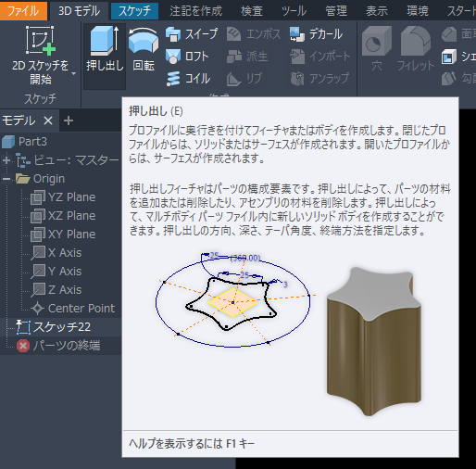Click the スイープ (Sweep) tool
Viewport: 476px width, 469px height.
(192, 33)
